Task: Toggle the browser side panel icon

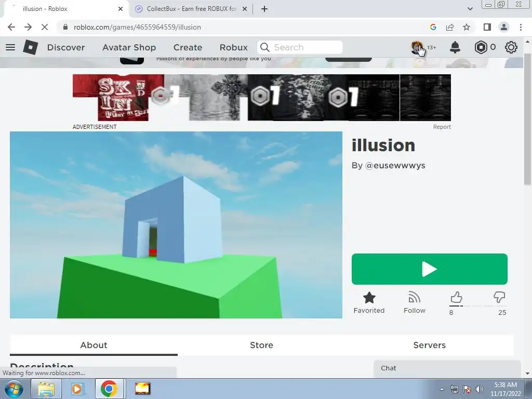Action: [x=487, y=27]
